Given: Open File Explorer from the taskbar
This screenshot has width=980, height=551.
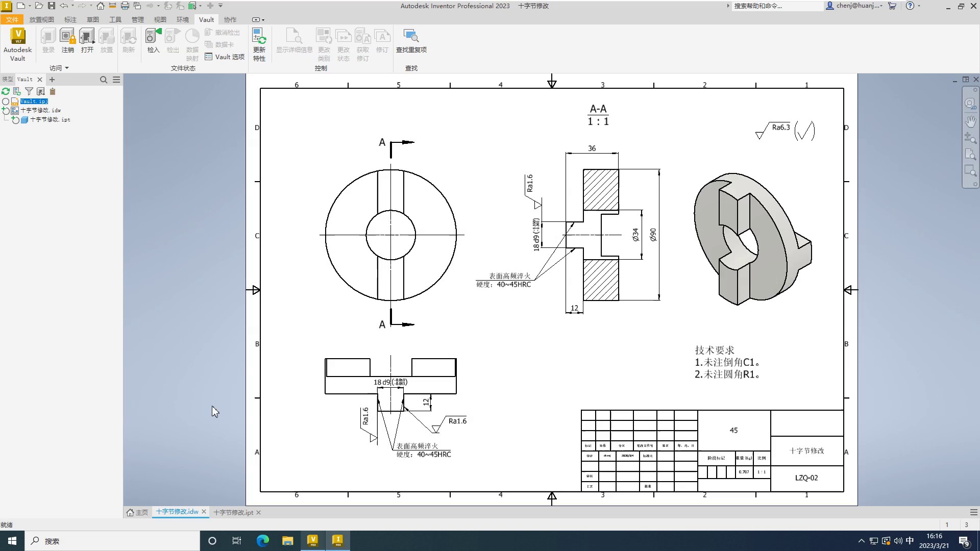Looking at the screenshot, I should 287,541.
